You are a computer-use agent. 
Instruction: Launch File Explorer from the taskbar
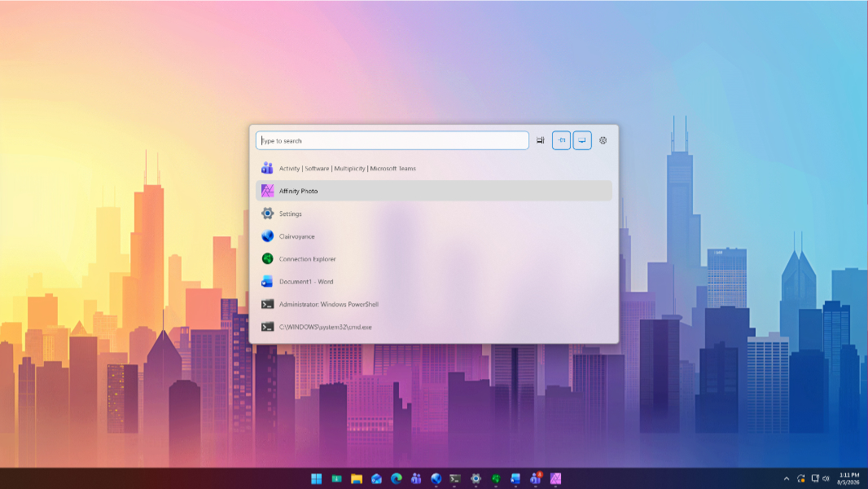coord(357,478)
